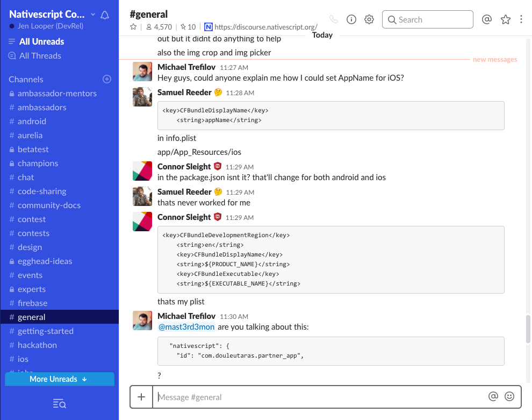Open starred items in header
The height and width of the screenshot is (420, 532).
click(x=506, y=19)
